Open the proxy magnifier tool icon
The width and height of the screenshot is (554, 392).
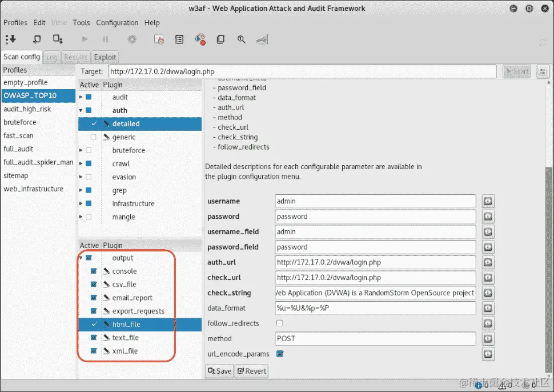pyautogui.click(x=242, y=39)
